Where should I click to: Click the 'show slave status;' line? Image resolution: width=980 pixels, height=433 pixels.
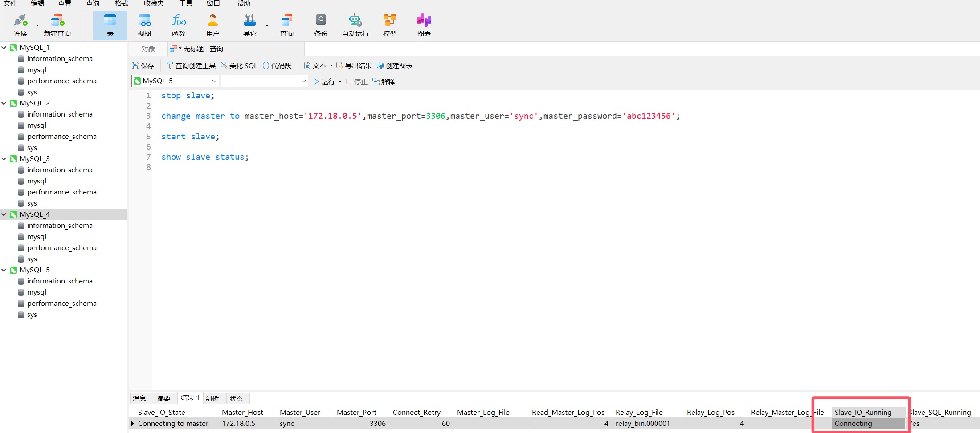(205, 157)
